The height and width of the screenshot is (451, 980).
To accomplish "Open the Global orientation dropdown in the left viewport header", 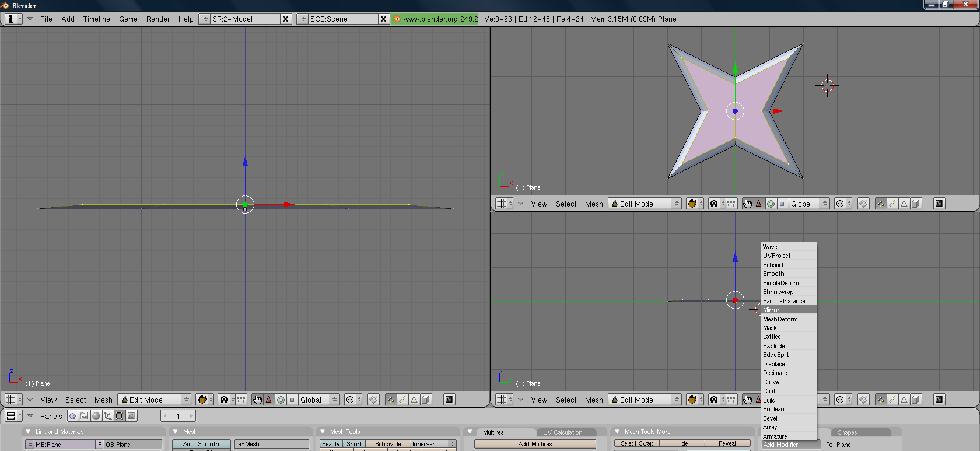I will (x=319, y=400).
